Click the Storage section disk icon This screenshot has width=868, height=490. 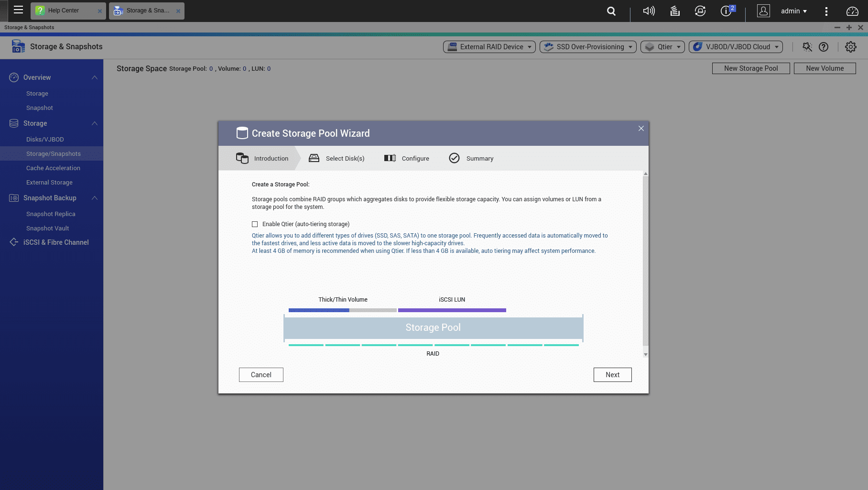pos(14,123)
